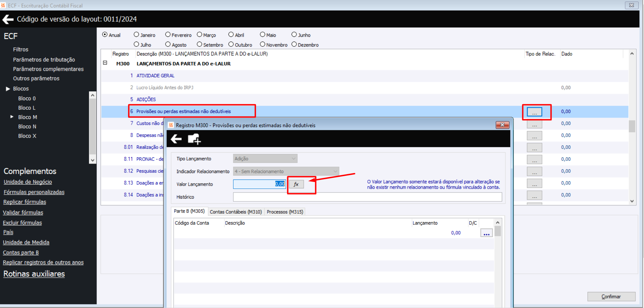This screenshot has height=308, width=644.
Task: Open Replicar registros de outros anos link
Action: point(43,263)
